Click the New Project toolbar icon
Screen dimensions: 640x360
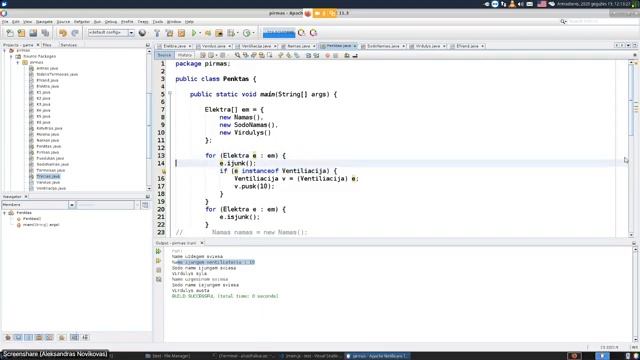tap(21, 33)
